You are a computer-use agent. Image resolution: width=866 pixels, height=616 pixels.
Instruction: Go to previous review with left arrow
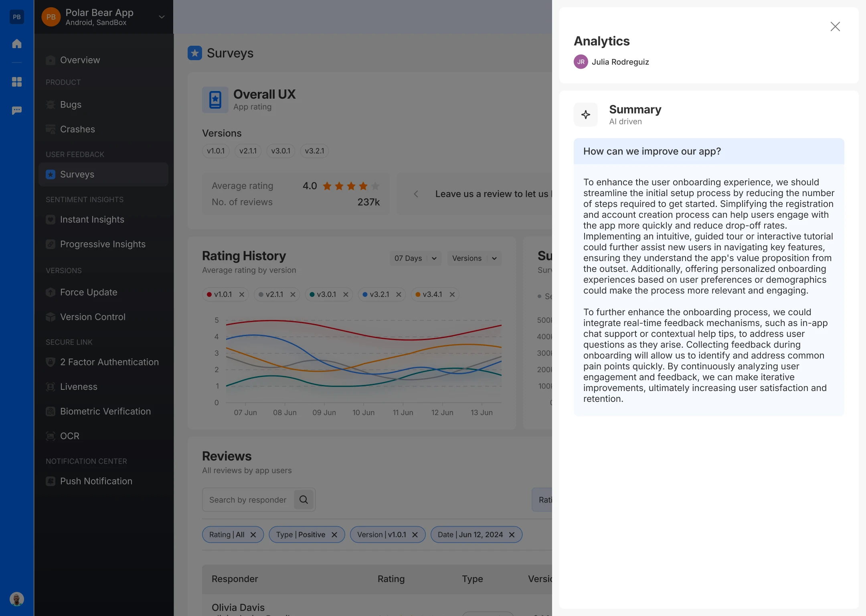click(x=416, y=194)
